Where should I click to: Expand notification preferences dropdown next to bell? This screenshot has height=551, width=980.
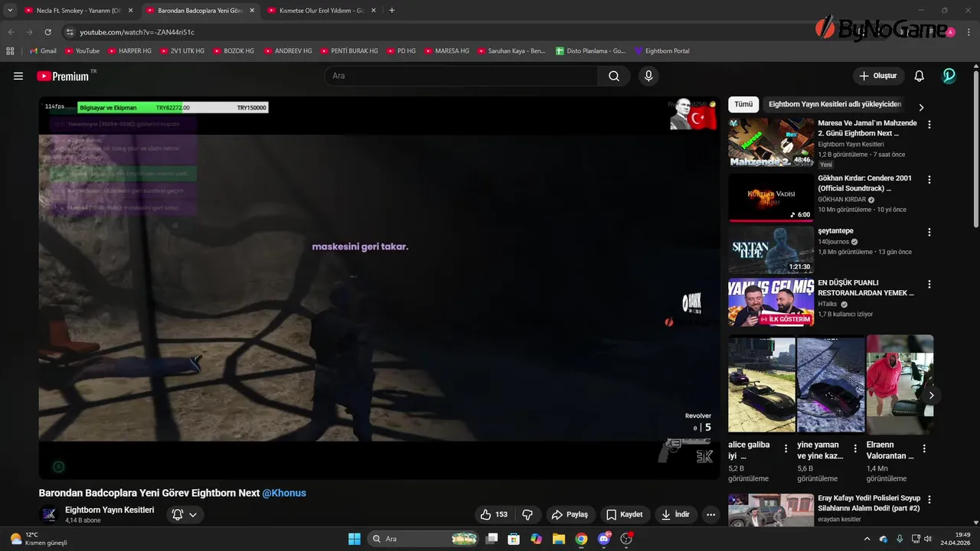(193, 515)
